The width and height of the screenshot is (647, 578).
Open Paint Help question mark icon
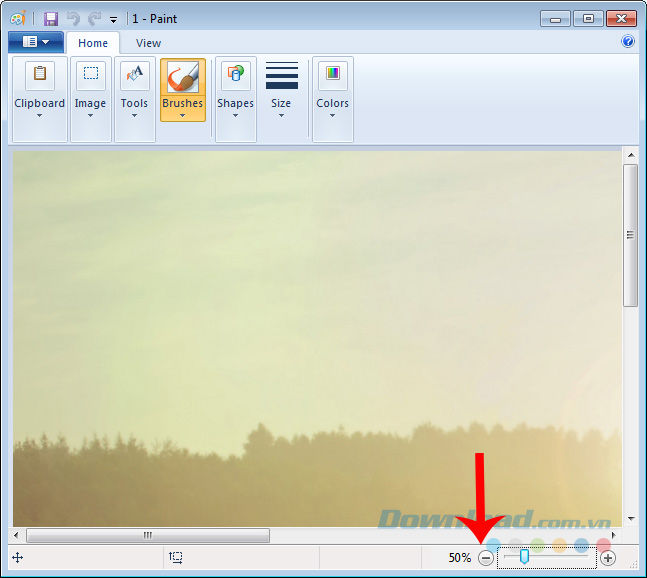click(x=628, y=41)
